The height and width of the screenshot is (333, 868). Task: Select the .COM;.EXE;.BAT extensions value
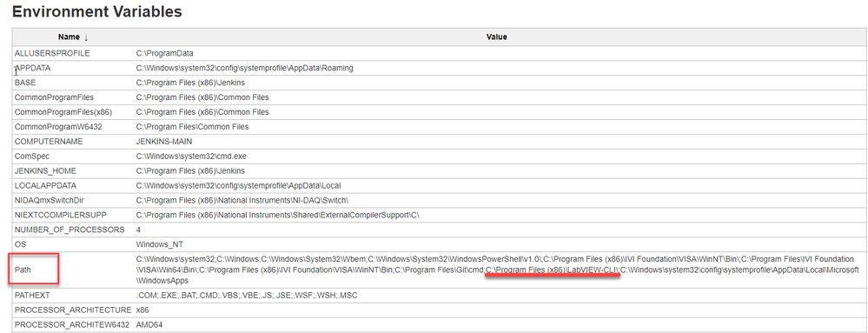tap(247, 296)
